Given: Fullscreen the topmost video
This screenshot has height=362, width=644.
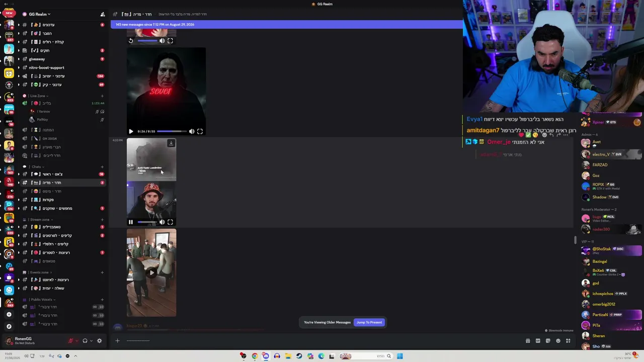Looking at the screenshot, I should click(x=170, y=41).
